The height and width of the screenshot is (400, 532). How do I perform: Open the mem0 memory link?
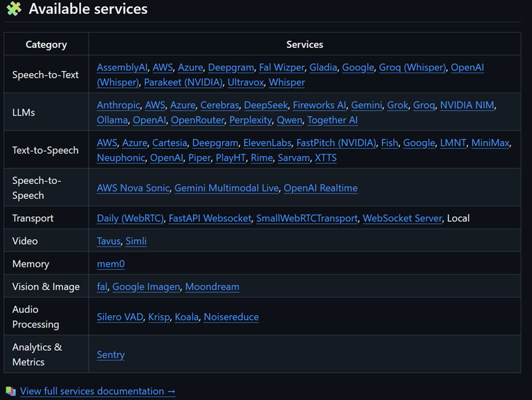[x=110, y=264]
